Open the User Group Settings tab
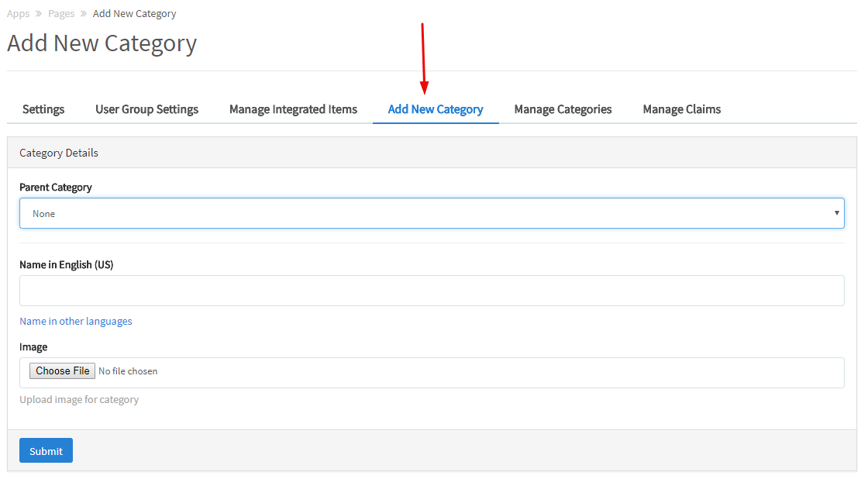Screen dimensions: 868x479 tap(146, 109)
